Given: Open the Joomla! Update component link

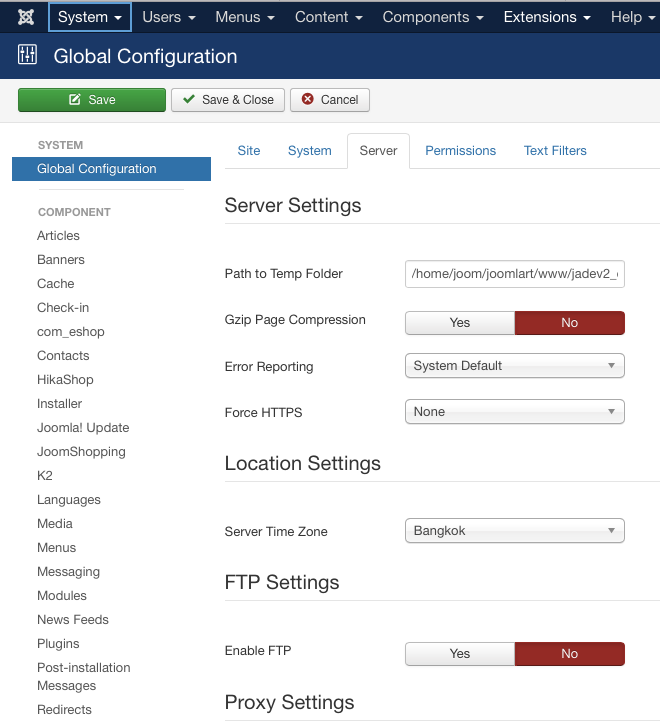Looking at the screenshot, I should pyautogui.click(x=83, y=428).
